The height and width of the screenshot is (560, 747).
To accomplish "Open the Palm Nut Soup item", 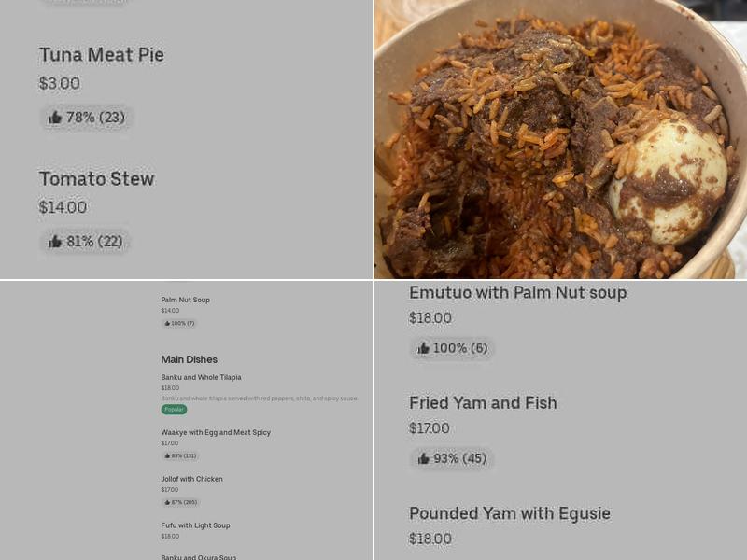I will (185, 301).
